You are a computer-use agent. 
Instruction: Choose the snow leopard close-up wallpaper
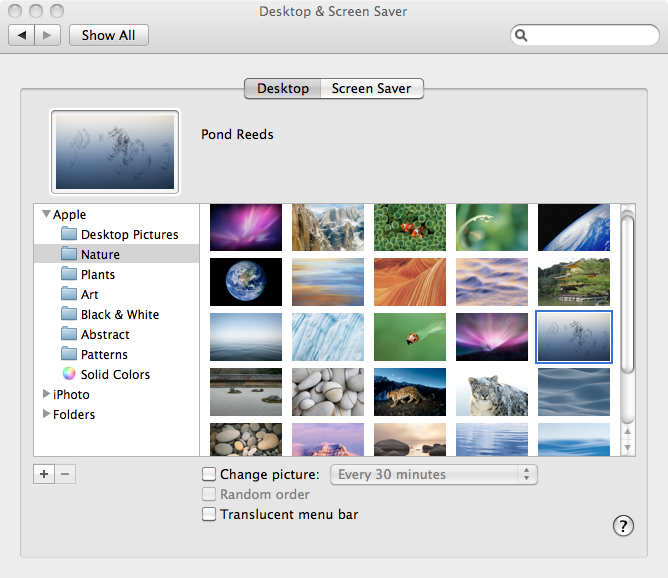(492, 392)
